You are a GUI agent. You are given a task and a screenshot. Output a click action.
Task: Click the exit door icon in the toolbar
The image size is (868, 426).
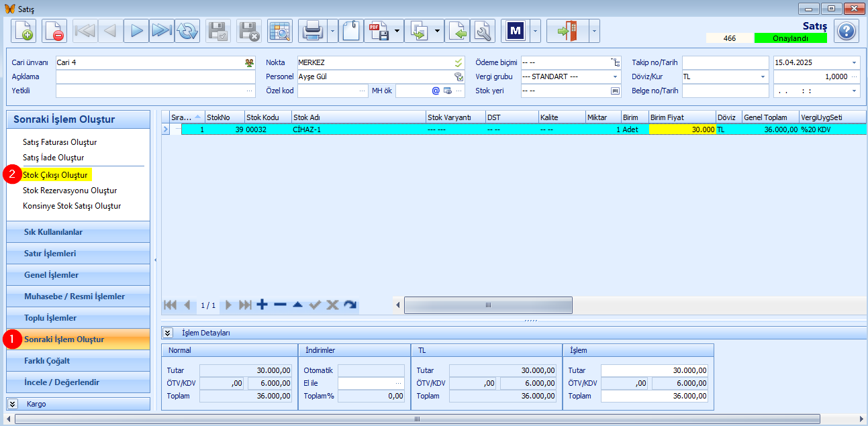click(x=568, y=31)
